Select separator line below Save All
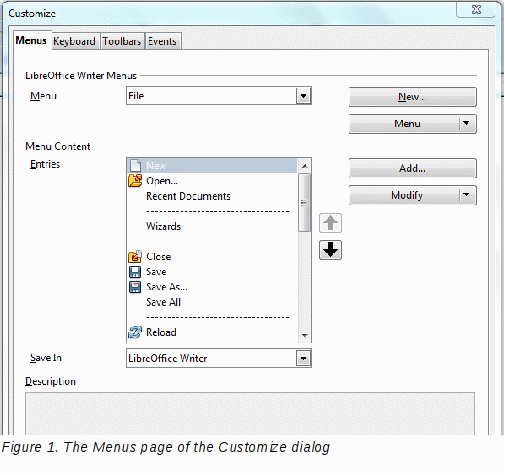Image resolution: width=505 pixels, height=475 pixels. 218,317
